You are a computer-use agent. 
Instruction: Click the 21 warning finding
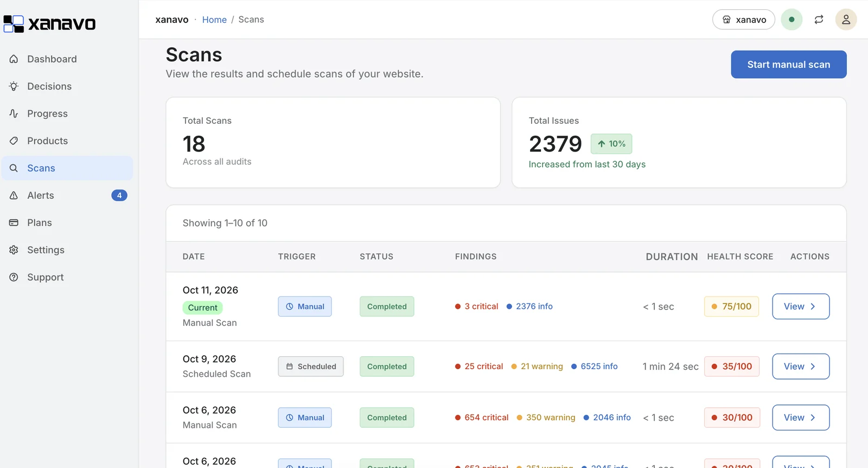point(537,366)
